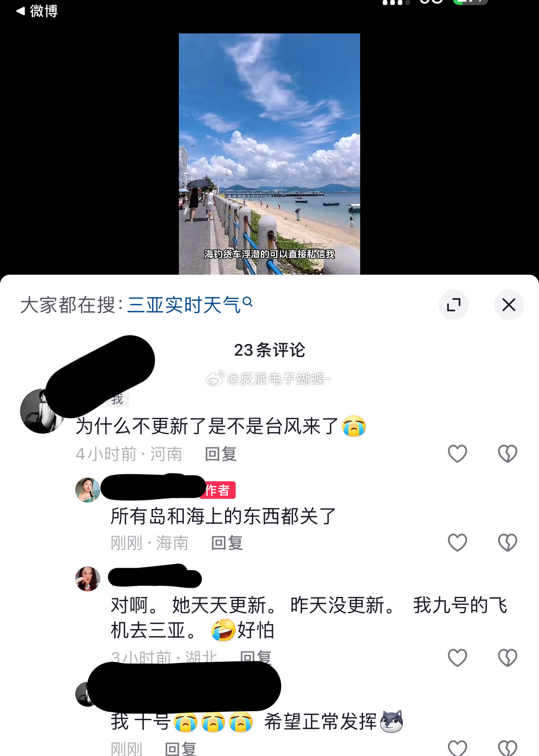Expand comments panel to full screen

(x=454, y=305)
